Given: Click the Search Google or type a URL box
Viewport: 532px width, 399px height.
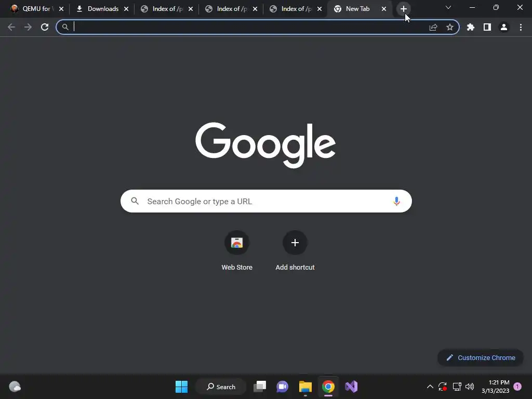Looking at the screenshot, I should coord(266,201).
